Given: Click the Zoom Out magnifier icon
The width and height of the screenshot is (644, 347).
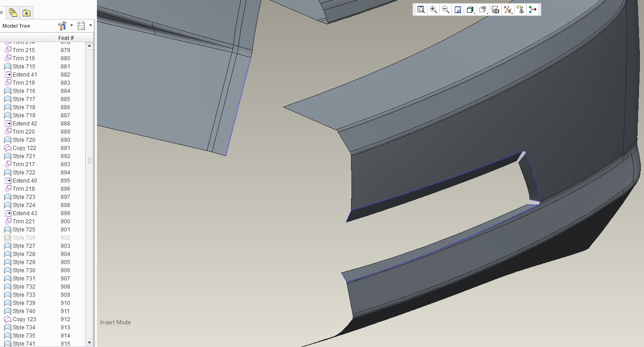Looking at the screenshot, I should (446, 10).
